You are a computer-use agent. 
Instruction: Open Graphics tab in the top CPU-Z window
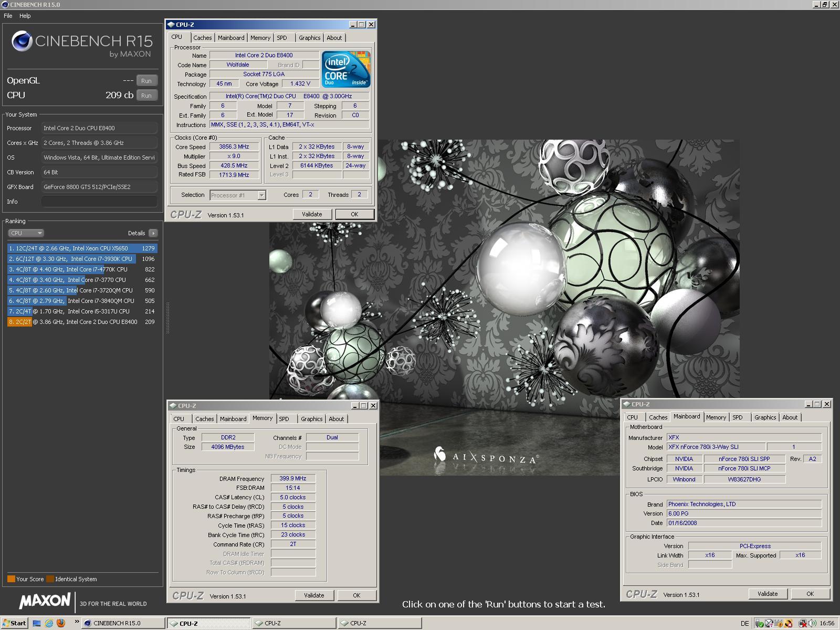309,38
